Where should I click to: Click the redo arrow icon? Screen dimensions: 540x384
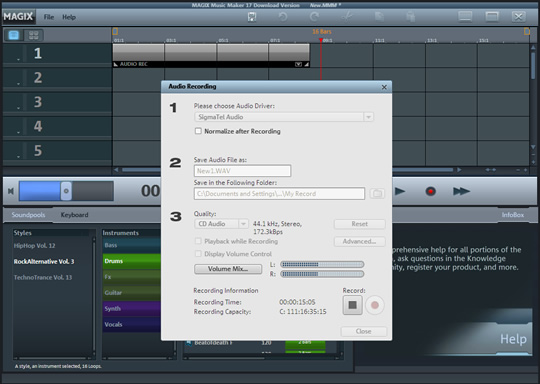click(314, 17)
